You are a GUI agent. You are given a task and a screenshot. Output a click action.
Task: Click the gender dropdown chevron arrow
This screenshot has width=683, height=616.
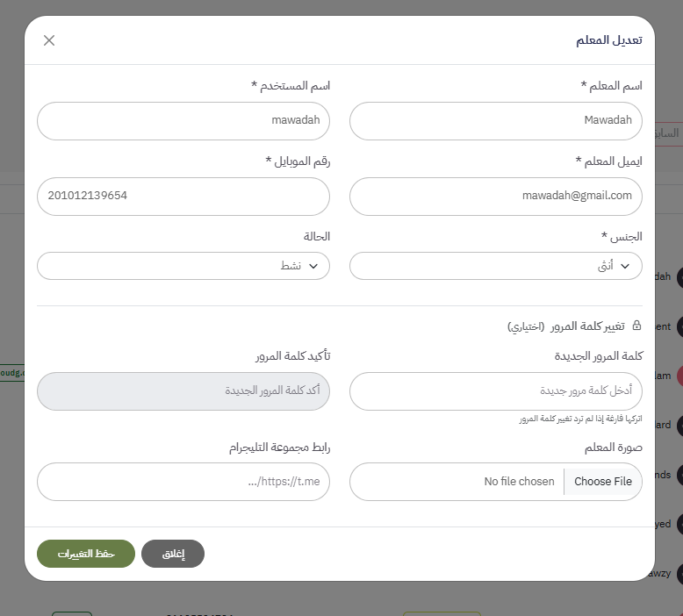click(625, 266)
